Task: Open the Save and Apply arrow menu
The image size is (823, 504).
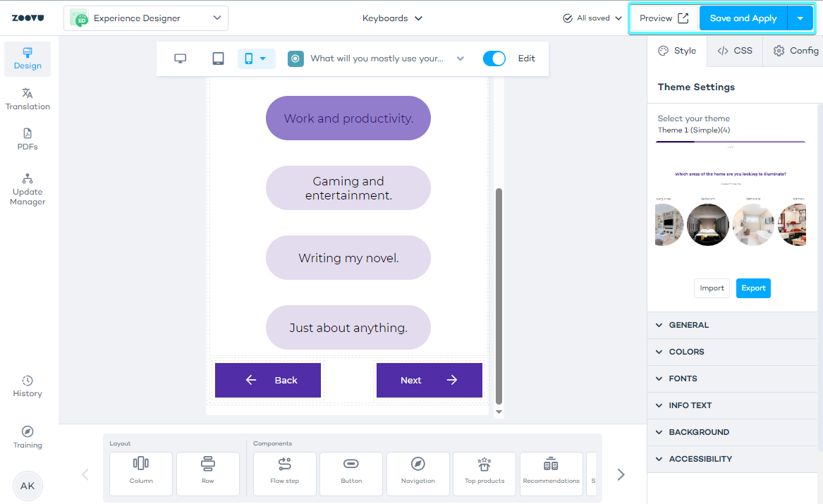Action: click(800, 18)
